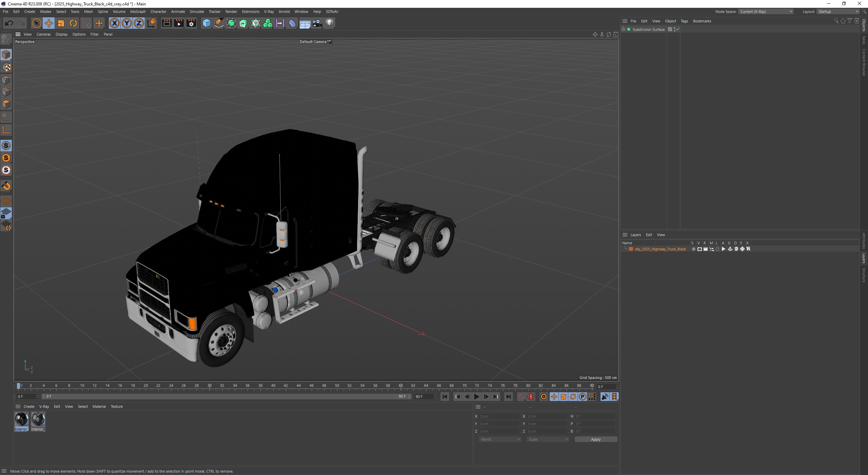Viewport: 868px width, 475px height.
Task: Click the camera object icon
Action: (x=317, y=23)
